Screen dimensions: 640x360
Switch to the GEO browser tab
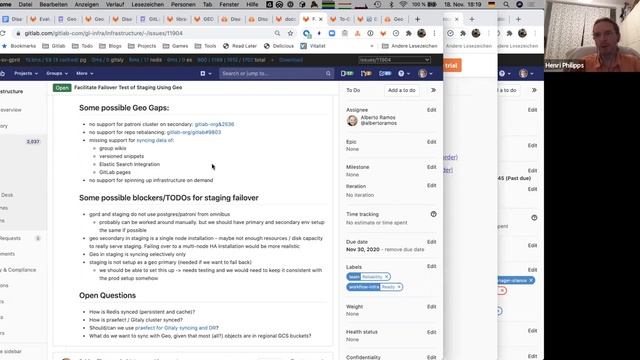pos(204,19)
